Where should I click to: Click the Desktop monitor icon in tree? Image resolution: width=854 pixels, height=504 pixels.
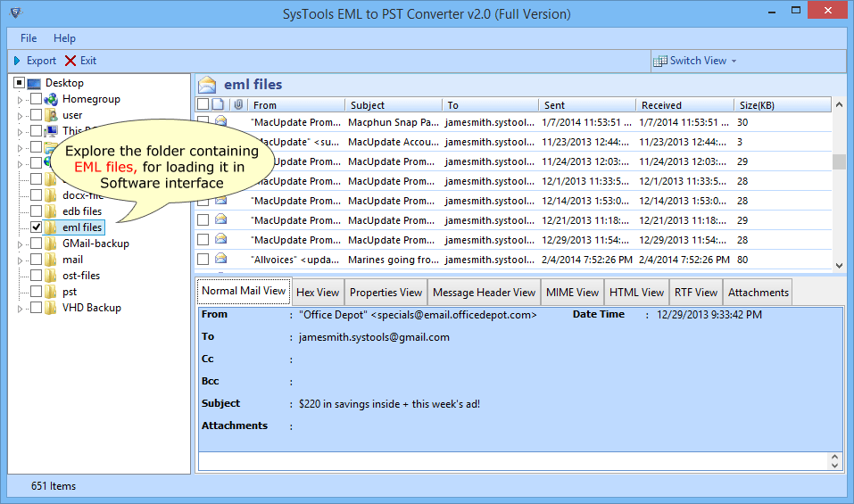tap(34, 83)
